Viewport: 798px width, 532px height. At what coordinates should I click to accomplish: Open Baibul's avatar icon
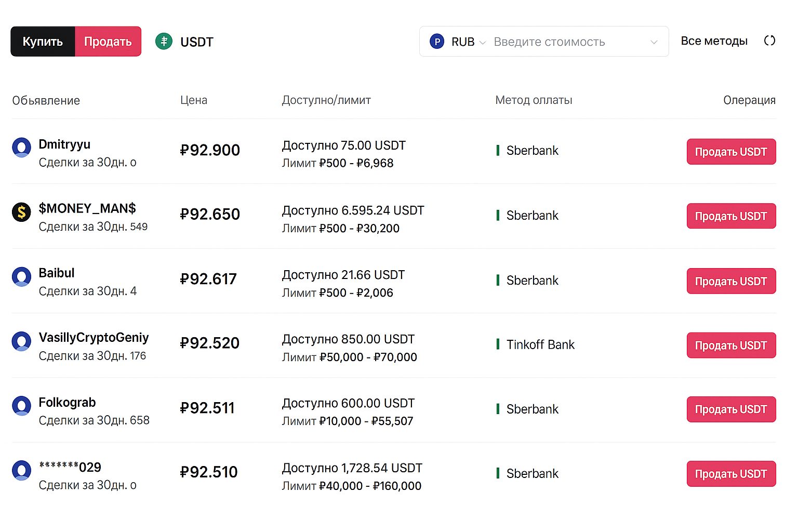(x=21, y=277)
